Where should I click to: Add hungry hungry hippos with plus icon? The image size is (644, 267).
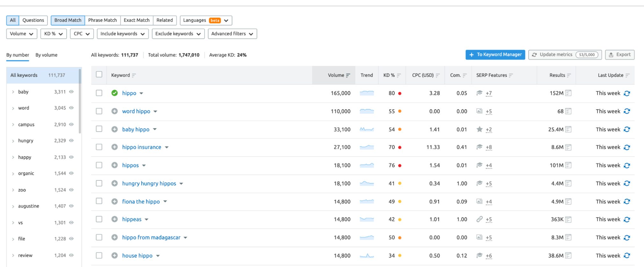point(114,183)
